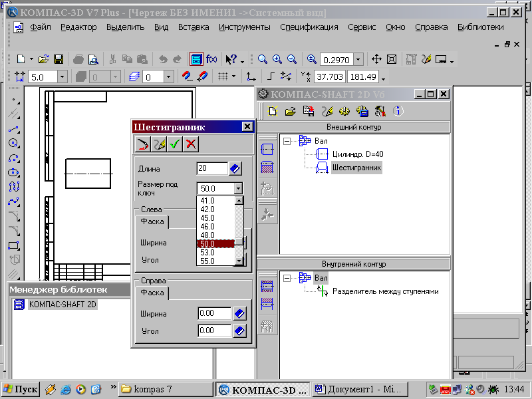Click the right Ширина 0.00 field
Screen dimensions: 532x399
pyautogui.click(x=214, y=313)
